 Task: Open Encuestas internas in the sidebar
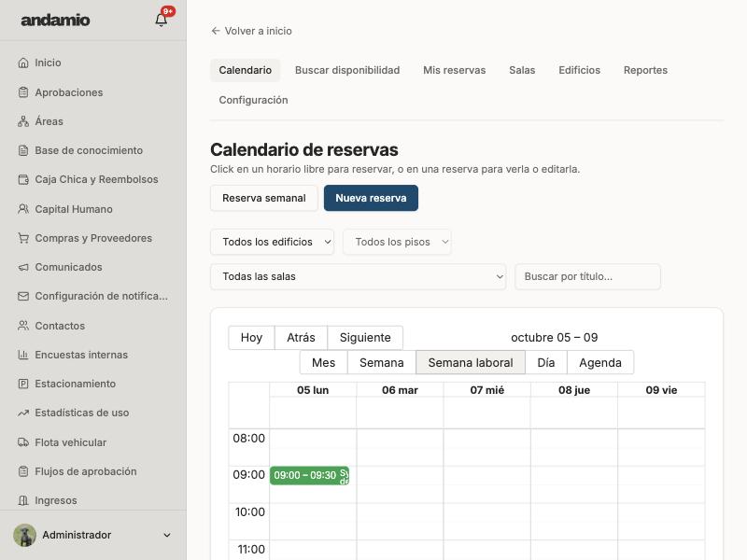(93, 355)
